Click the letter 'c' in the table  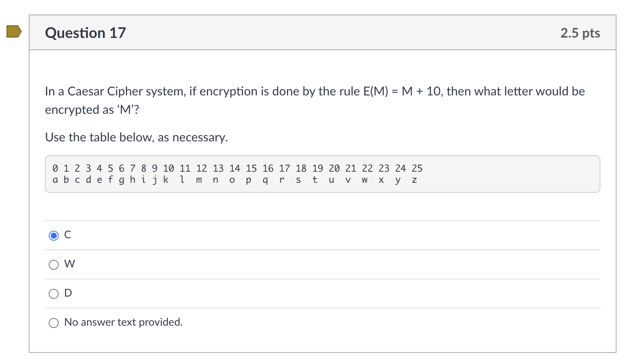tap(77, 180)
